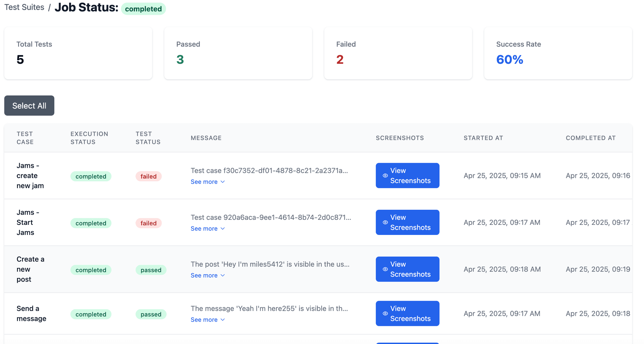Click started time 09:17 AM in Start Jams row
The image size is (644, 344).
click(502, 222)
